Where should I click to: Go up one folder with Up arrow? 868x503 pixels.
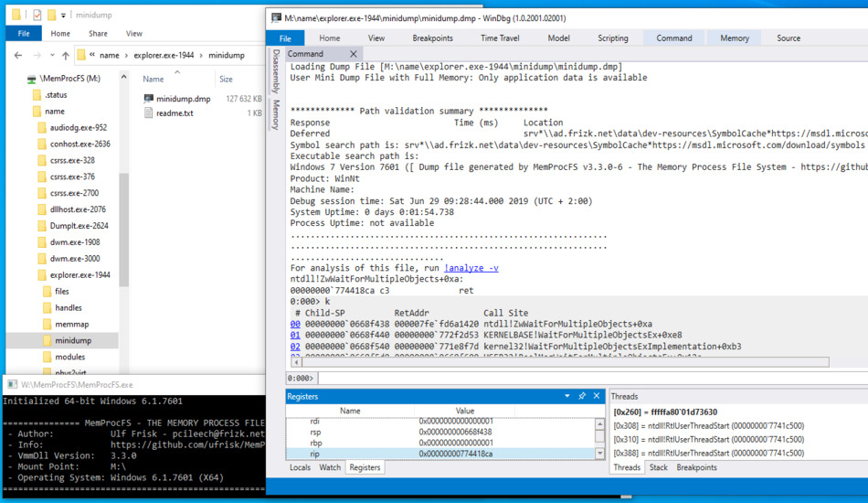65,56
